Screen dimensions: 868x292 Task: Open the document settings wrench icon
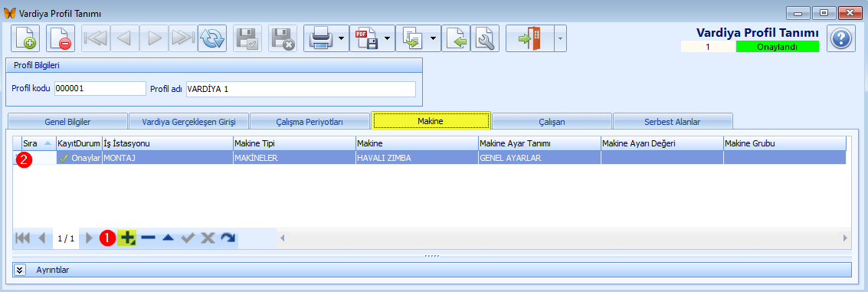(x=486, y=39)
